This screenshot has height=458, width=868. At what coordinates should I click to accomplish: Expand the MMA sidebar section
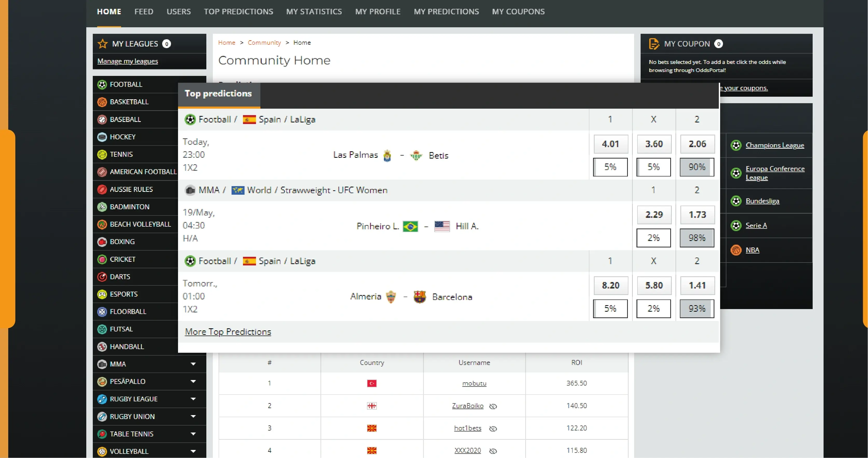(x=193, y=364)
